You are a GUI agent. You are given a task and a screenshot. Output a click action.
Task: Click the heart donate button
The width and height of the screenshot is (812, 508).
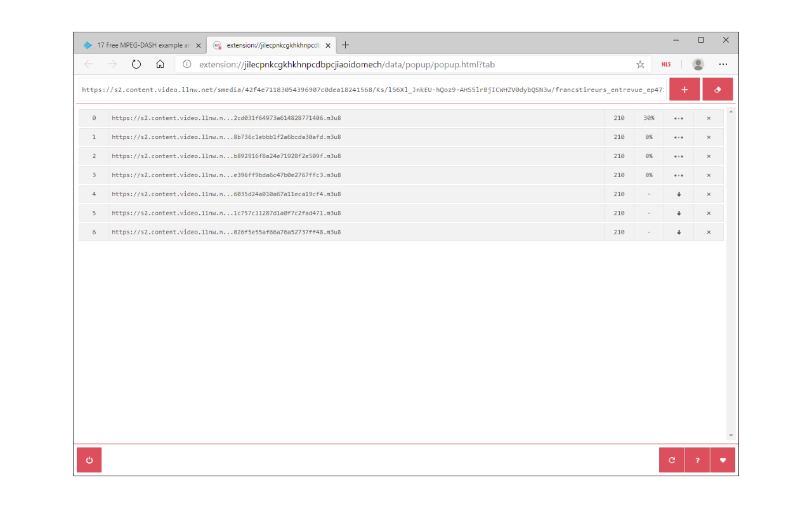pyautogui.click(x=723, y=460)
